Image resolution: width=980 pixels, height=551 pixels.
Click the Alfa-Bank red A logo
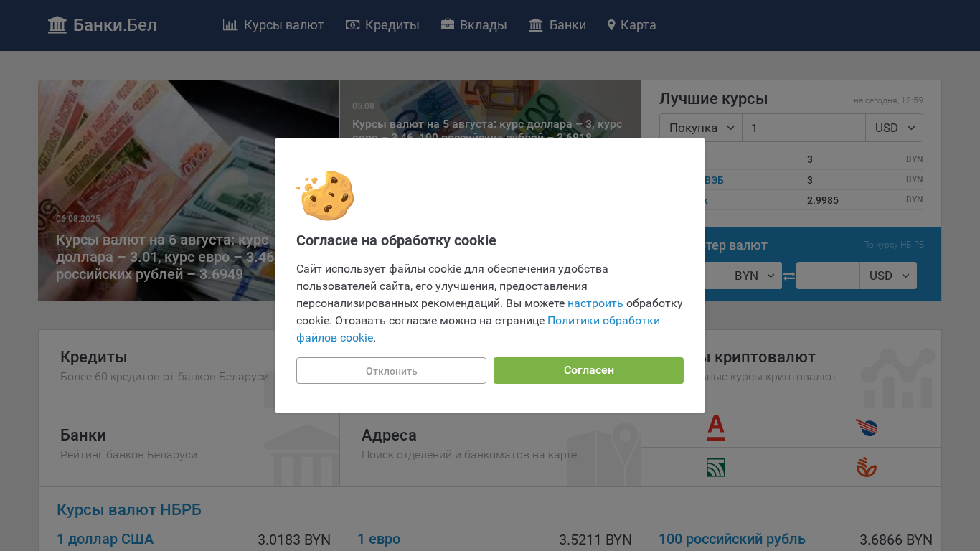(x=716, y=428)
